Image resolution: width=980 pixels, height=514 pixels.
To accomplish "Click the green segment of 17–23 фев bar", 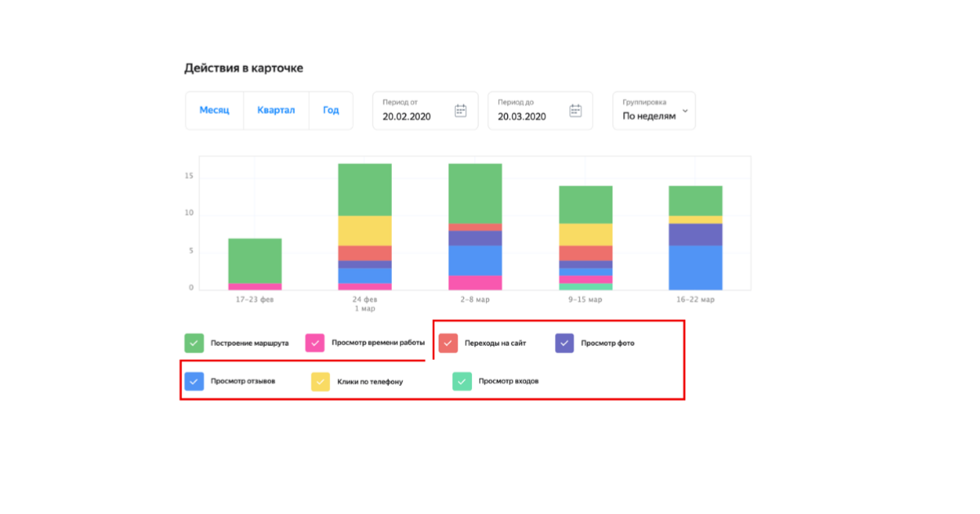I will click(255, 260).
